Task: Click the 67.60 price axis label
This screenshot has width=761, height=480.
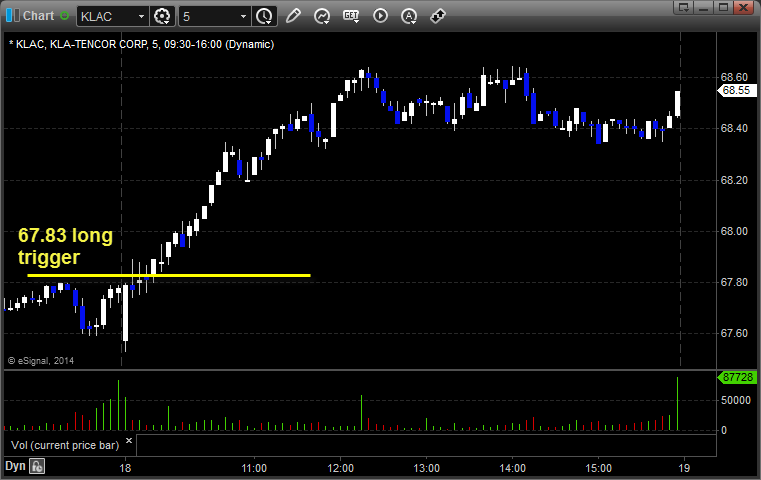Action: pos(734,333)
